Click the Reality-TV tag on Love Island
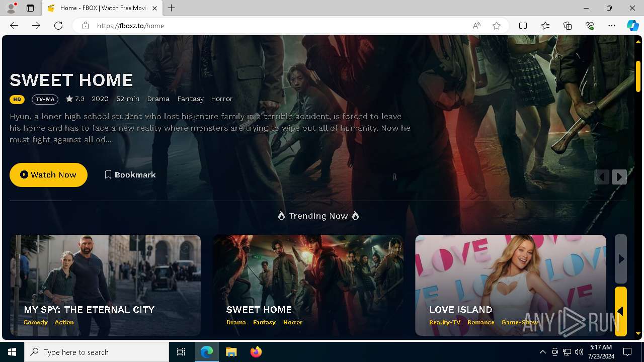The image size is (644, 362). click(445, 322)
